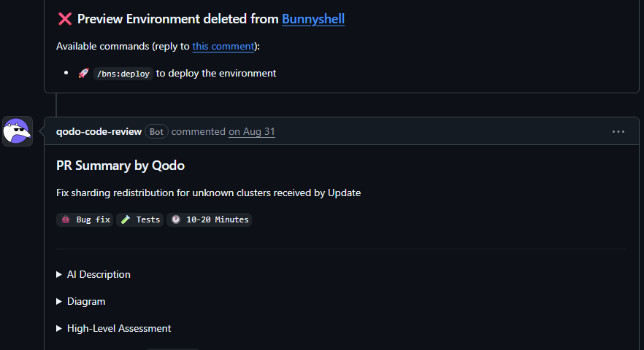Click the 10-20 Minutes tag
The image size is (644, 350).
point(209,219)
